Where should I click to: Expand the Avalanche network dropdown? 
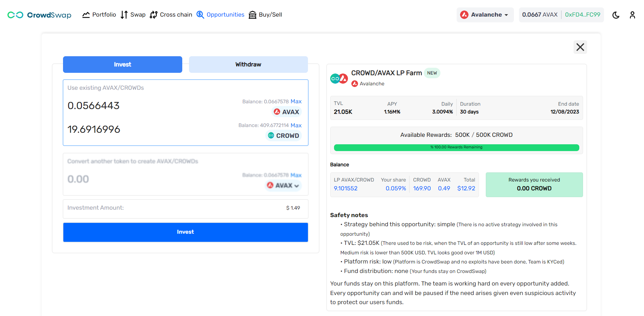(x=485, y=15)
